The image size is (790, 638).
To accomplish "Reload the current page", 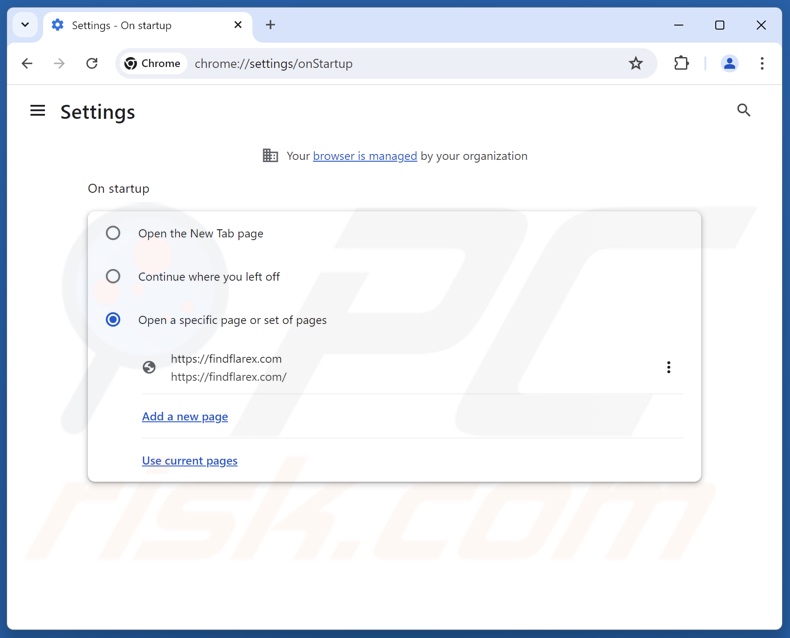I will [92, 63].
